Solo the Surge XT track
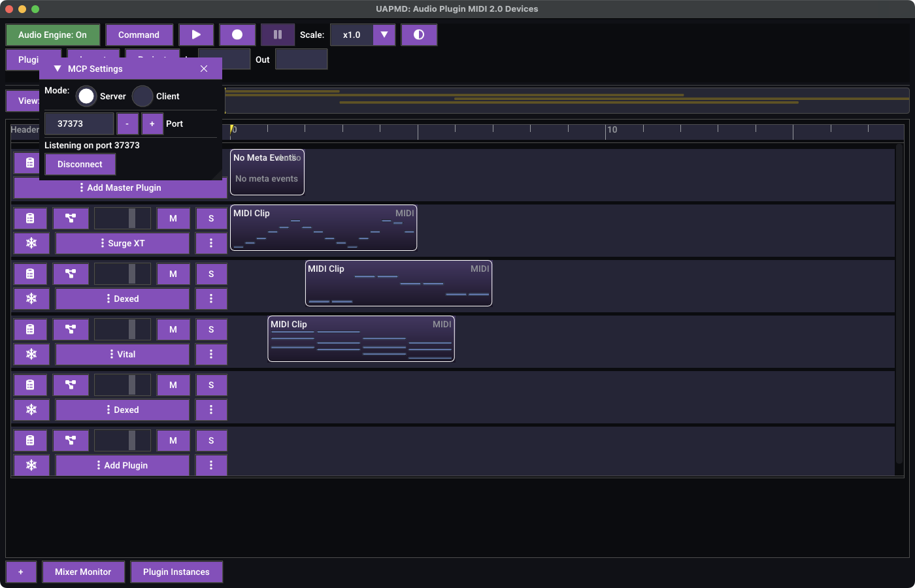Viewport: 915px width, 588px height. (x=211, y=218)
